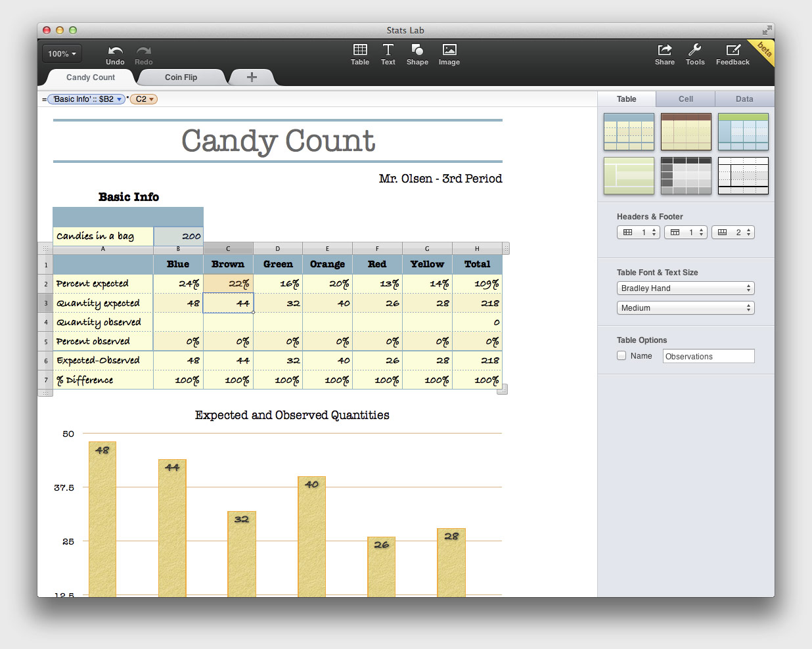Toggle fullscreen with the title bar arrows

(x=767, y=30)
